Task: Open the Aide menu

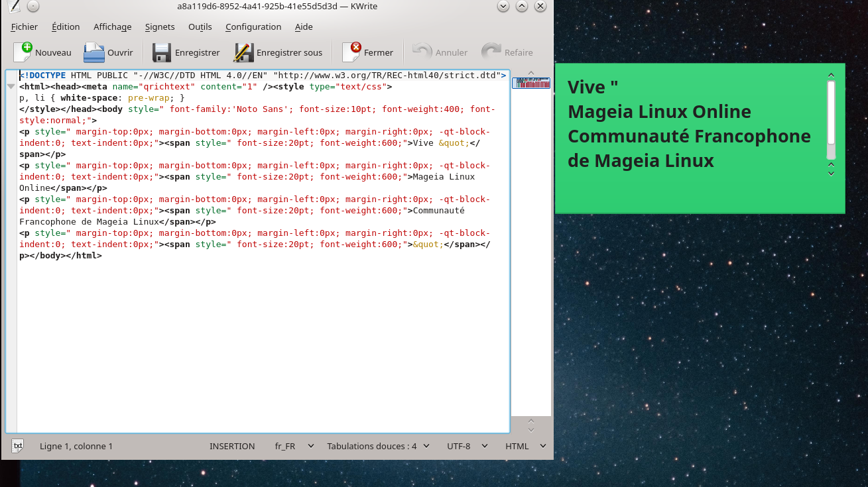Action: [x=304, y=27]
